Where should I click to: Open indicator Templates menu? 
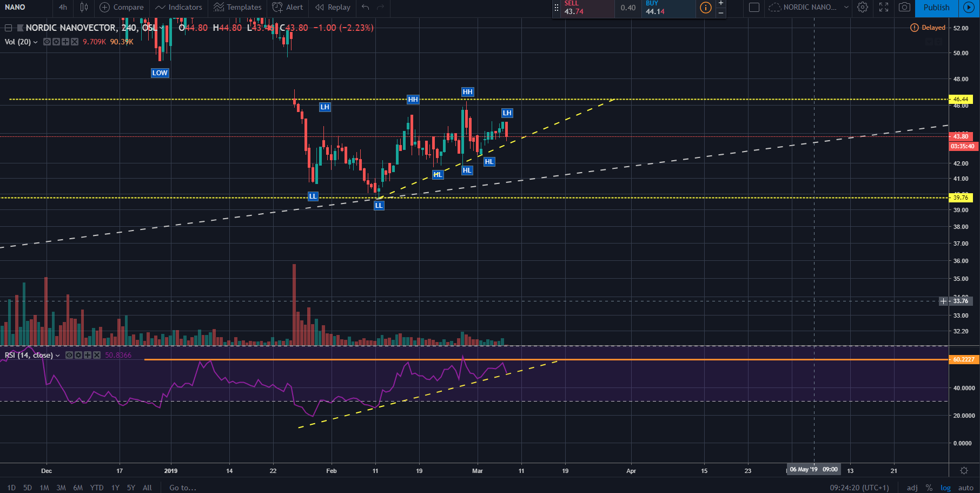pos(237,7)
